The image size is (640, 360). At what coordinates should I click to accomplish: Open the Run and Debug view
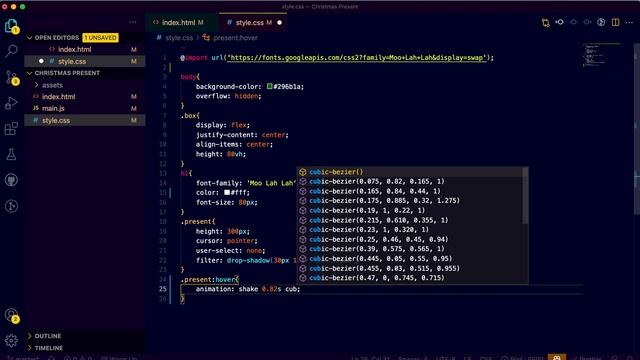click(11, 103)
